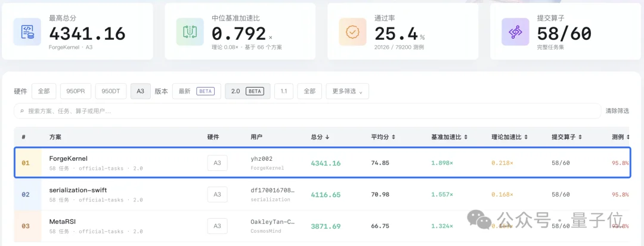
Task: Select the 2.0 BETA version filter
Action: pos(247,91)
